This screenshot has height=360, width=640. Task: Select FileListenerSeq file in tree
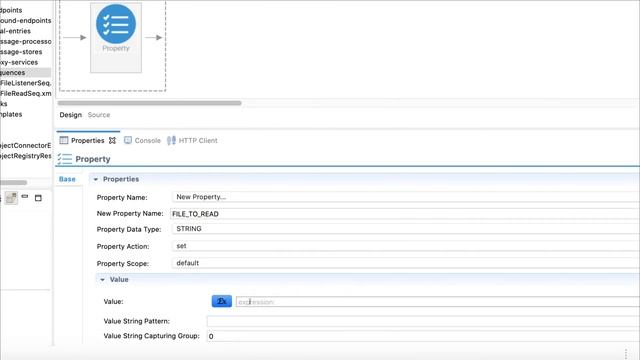pyautogui.click(x=26, y=83)
